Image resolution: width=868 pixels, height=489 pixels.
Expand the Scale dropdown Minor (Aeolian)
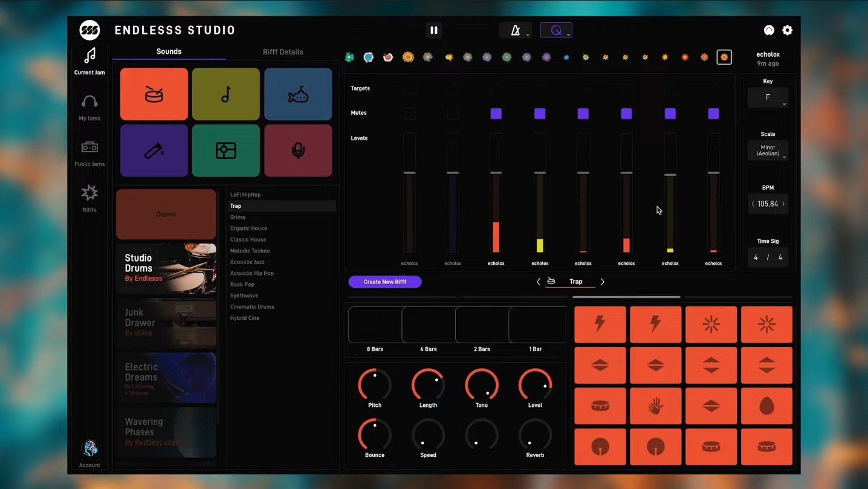pos(768,151)
